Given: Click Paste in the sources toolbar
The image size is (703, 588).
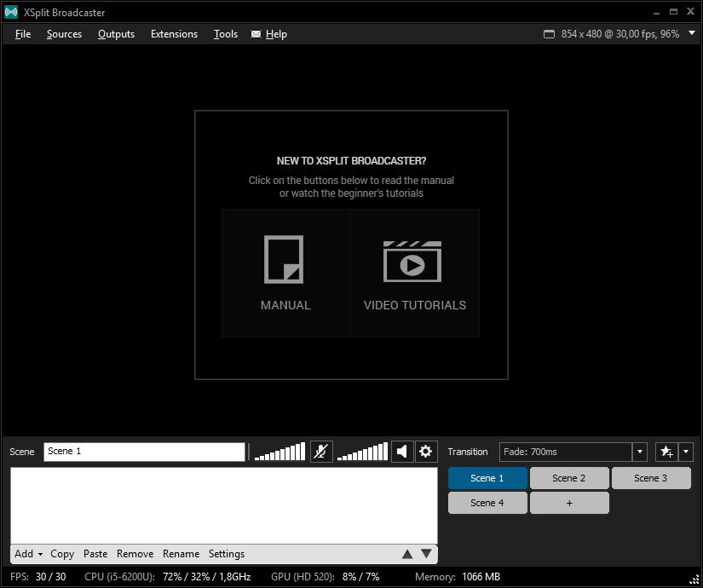Looking at the screenshot, I should coord(95,554).
